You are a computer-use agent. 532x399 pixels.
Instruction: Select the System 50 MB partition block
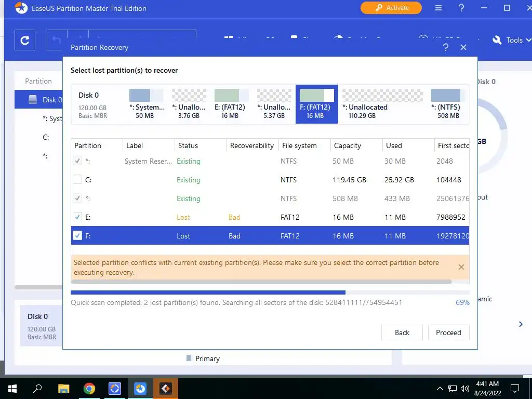click(x=147, y=104)
